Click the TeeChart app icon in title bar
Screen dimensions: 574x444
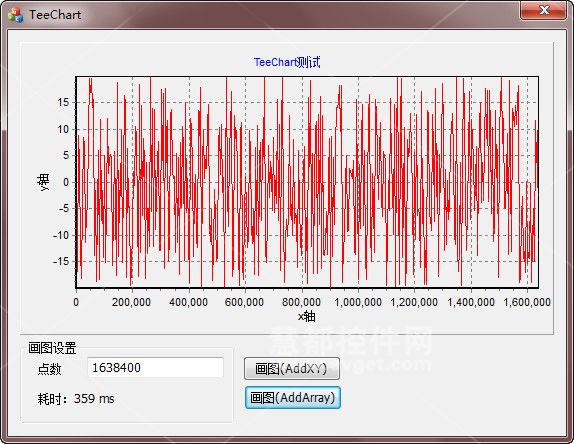click(16, 15)
